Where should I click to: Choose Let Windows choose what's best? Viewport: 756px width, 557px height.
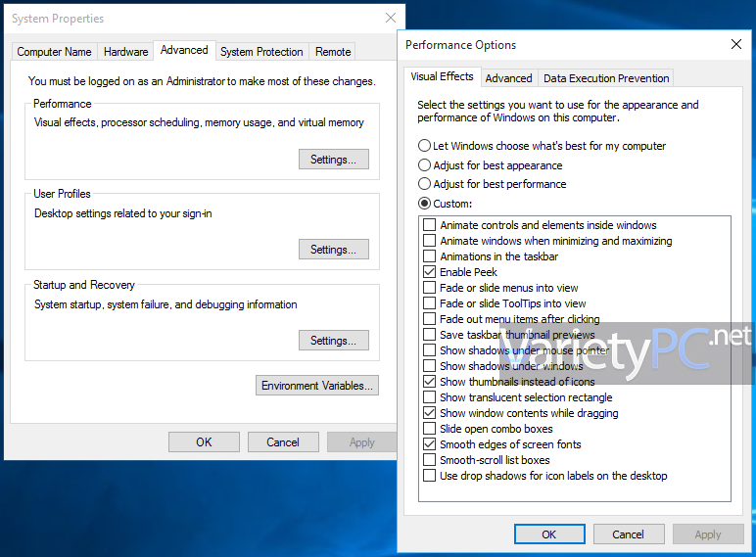[425, 146]
